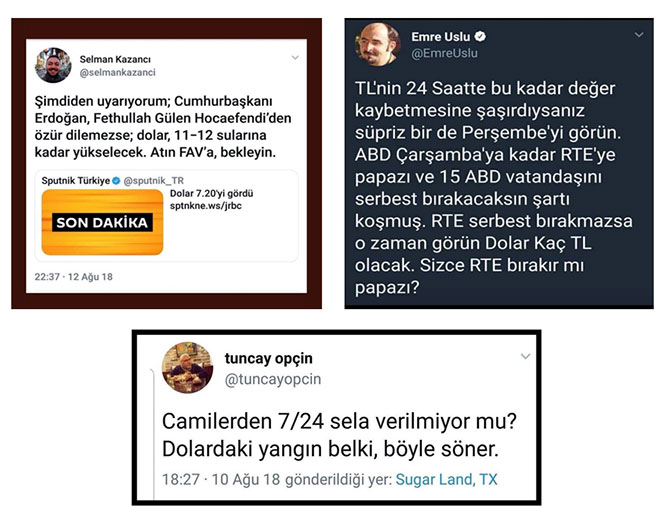Click the 22:37 · 12 Ağu 18 timestamp
This screenshot has height=508, width=659.
pyautogui.click(x=74, y=277)
